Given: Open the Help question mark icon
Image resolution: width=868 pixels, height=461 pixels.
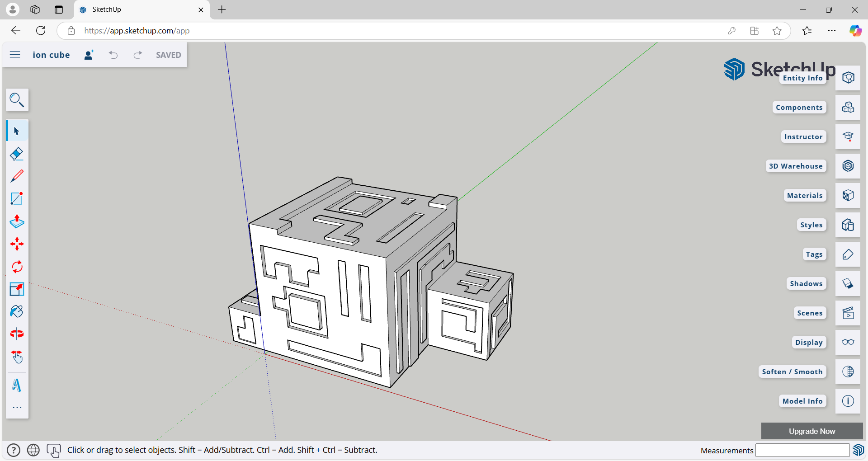Looking at the screenshot, I should click(x=14, y=450).
